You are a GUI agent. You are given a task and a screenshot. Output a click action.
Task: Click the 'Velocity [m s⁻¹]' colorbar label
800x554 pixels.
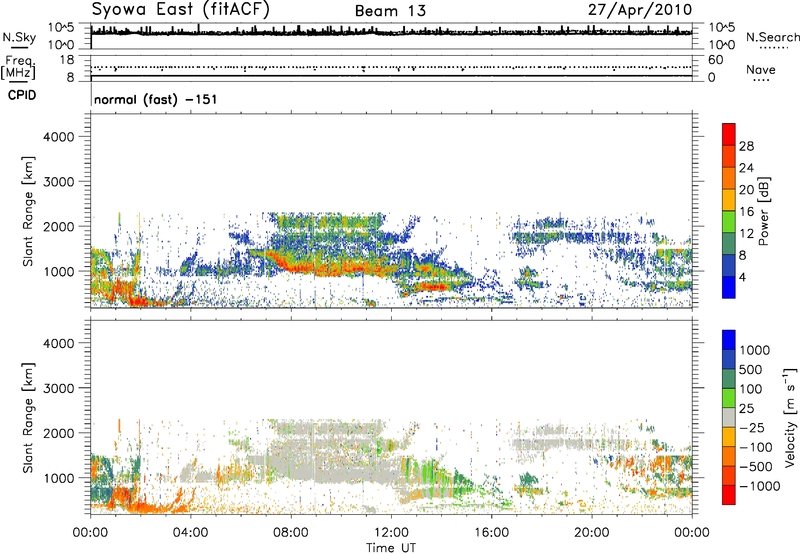(x=790, y=417)
